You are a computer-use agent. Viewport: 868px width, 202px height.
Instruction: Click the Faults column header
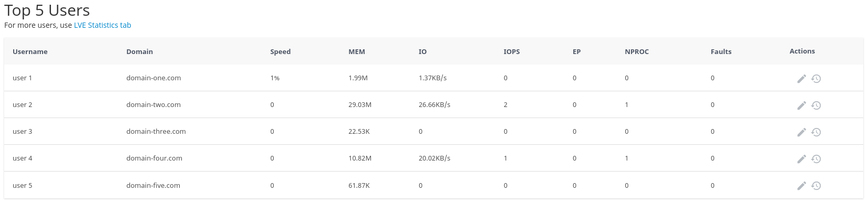(x=721, y=51)
